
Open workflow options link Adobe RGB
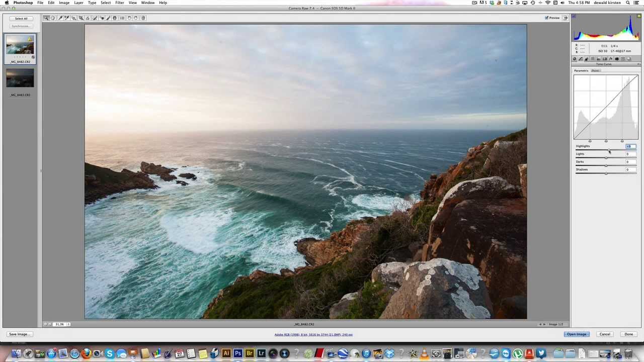click(x=313, y=334)
